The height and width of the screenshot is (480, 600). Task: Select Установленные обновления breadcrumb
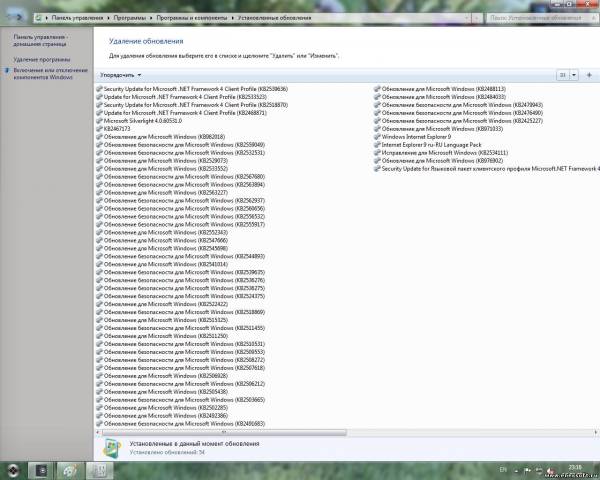pyautogui.click(x=274, y=18)
